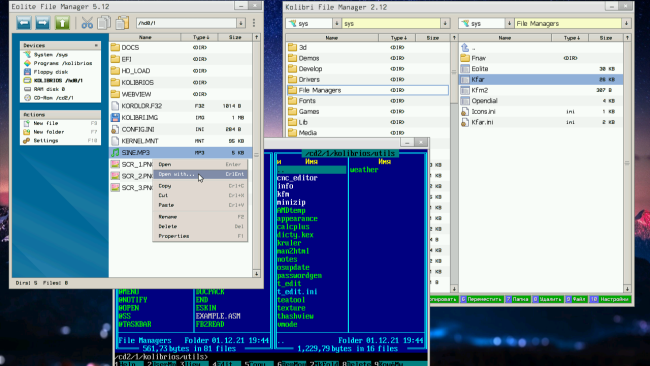Image resolution: width=650 pixels, height=366 pixels.
Task: Sort Eolite list by Type column
Action: coord(200,37)
